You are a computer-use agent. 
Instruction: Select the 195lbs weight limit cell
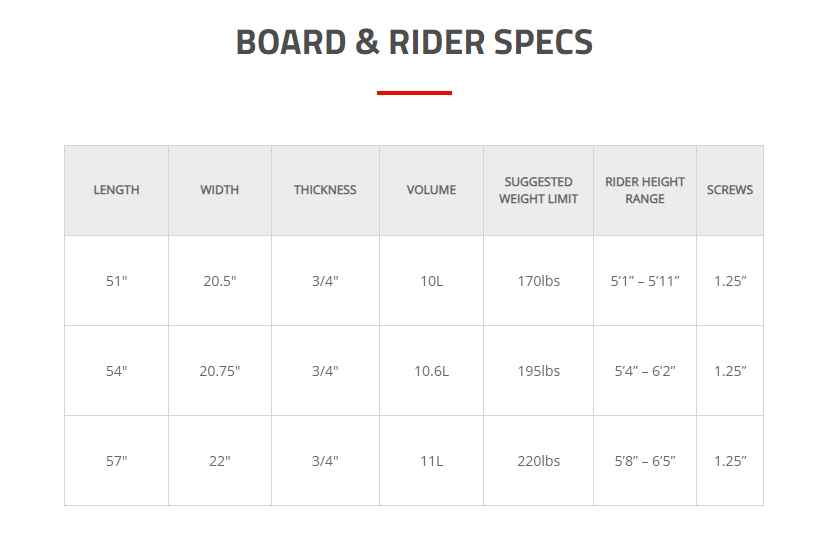pyautogui.click(x=538, y=371)
